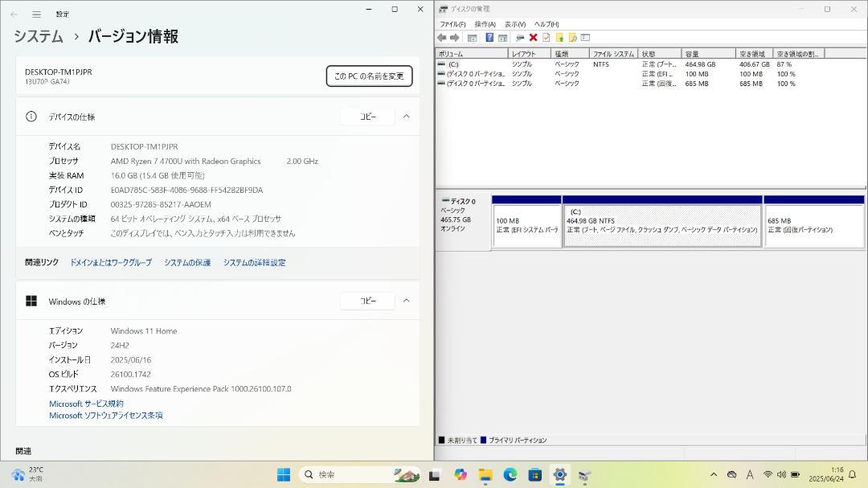Collapse the デバイスの仕様 section chevron

pyautogui.click(x=407, y=117)
